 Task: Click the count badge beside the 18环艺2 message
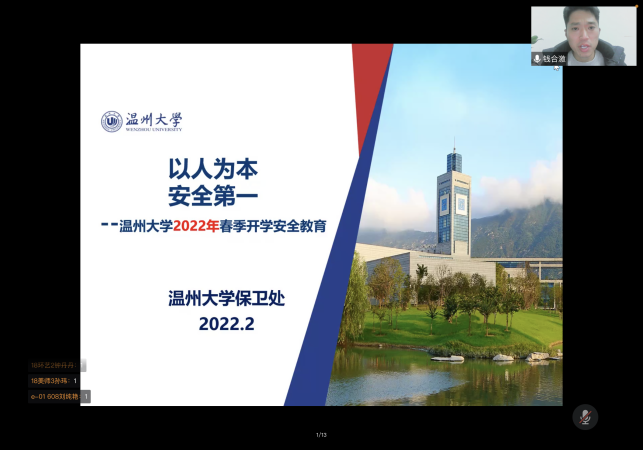tap(82, 365)
